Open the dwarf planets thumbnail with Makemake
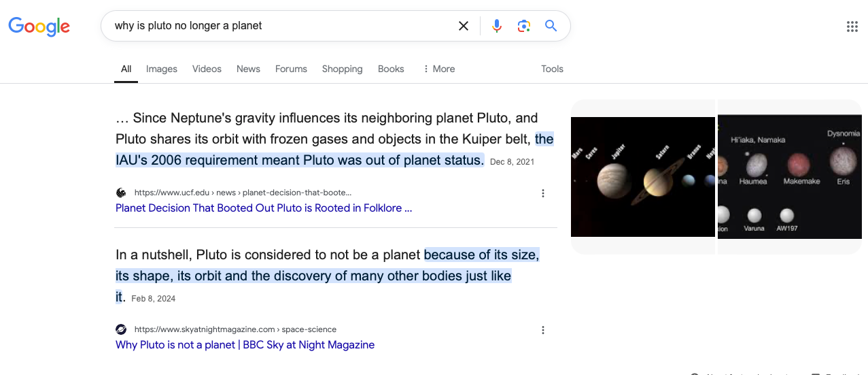Screen dimensions: 868x375 (789, 177)
